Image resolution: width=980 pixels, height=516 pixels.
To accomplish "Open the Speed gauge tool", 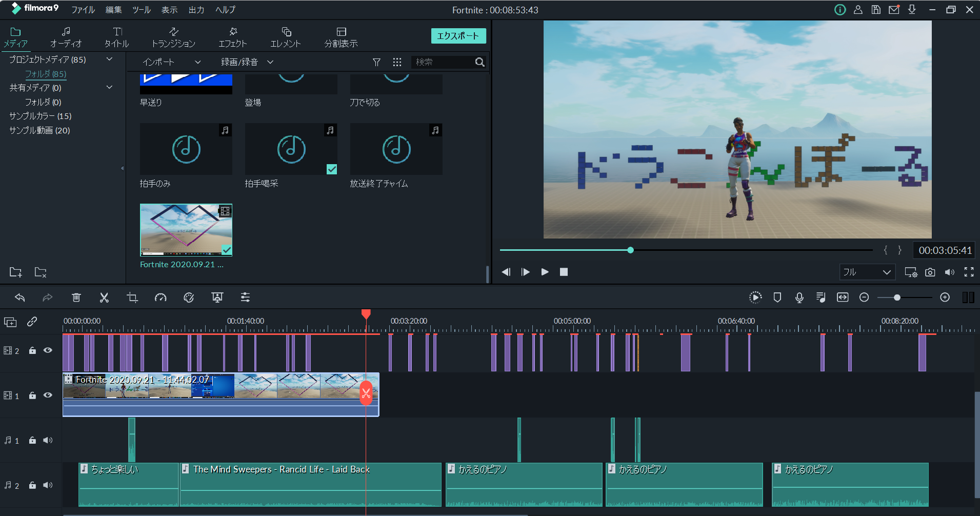I will point(161,297).
